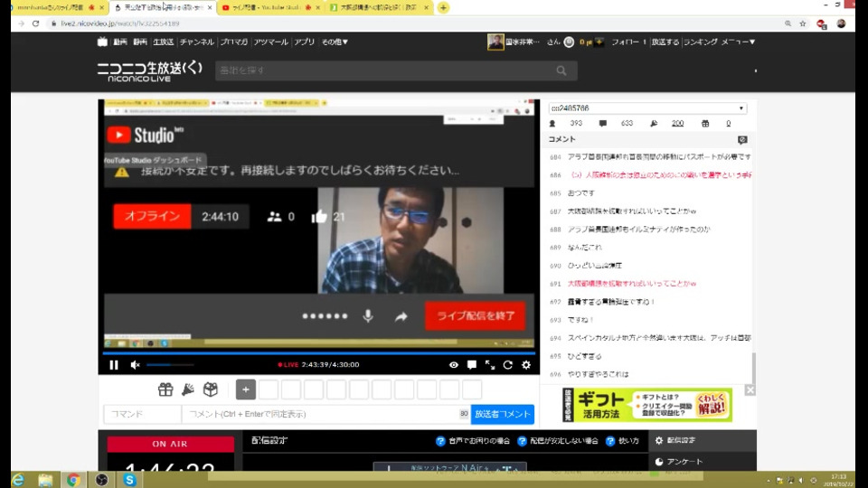Image resolution: width=868 pixels, height=488 pixels.
Task: Open the ブロマガ menu item
Action: 233,42
